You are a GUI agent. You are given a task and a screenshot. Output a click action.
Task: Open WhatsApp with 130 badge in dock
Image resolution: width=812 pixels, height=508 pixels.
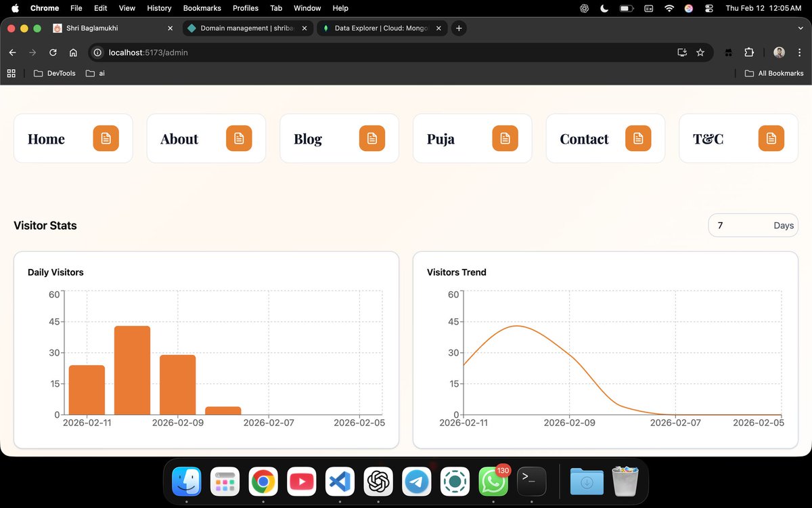[493, 482]
